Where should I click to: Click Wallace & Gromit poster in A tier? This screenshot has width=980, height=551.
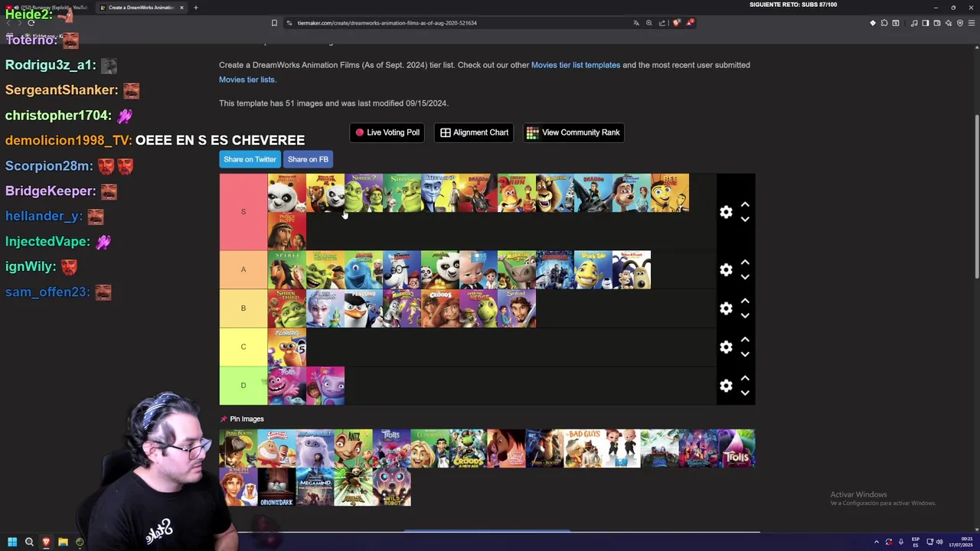[x=632, y=269]
